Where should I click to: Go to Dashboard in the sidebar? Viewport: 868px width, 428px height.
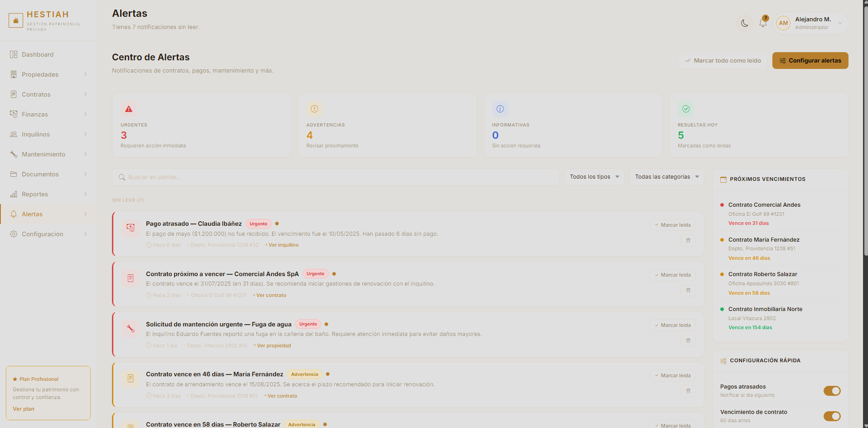tap(48, 54)
